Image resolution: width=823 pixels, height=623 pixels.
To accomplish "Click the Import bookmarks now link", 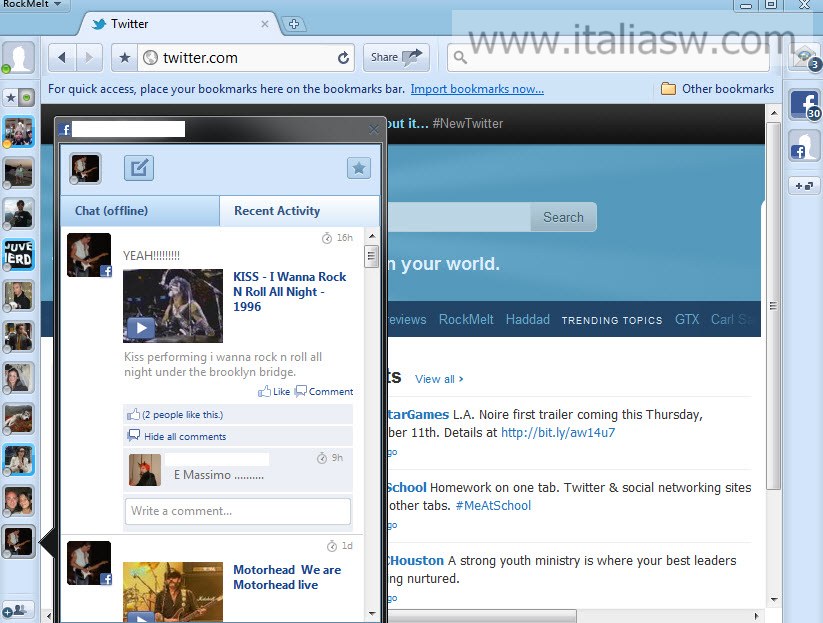I will pyautogui.click(x=477, y=89).
